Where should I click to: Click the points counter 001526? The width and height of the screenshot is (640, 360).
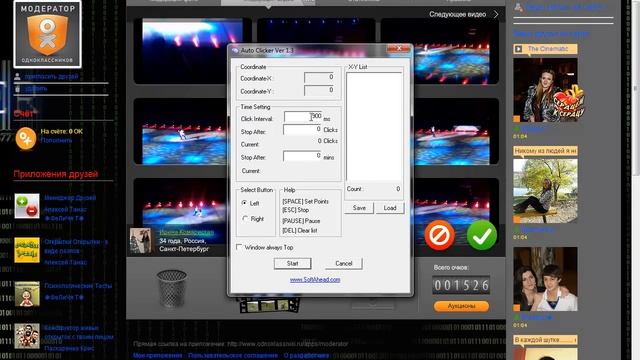(461, 285)
